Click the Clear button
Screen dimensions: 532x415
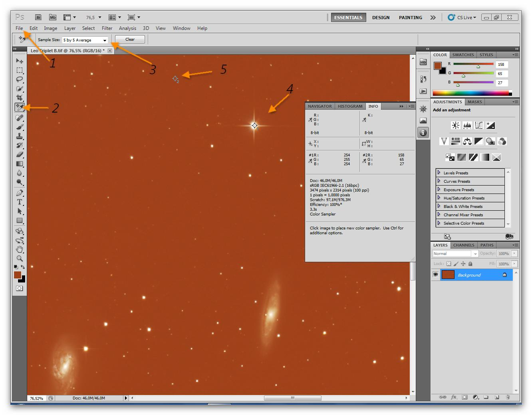tap(130, 40)
